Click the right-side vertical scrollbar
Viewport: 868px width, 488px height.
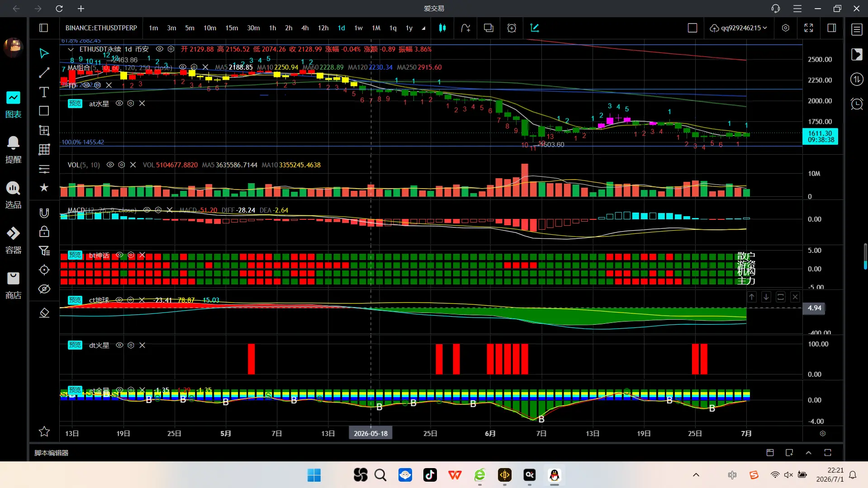click(x=865, y=256)
